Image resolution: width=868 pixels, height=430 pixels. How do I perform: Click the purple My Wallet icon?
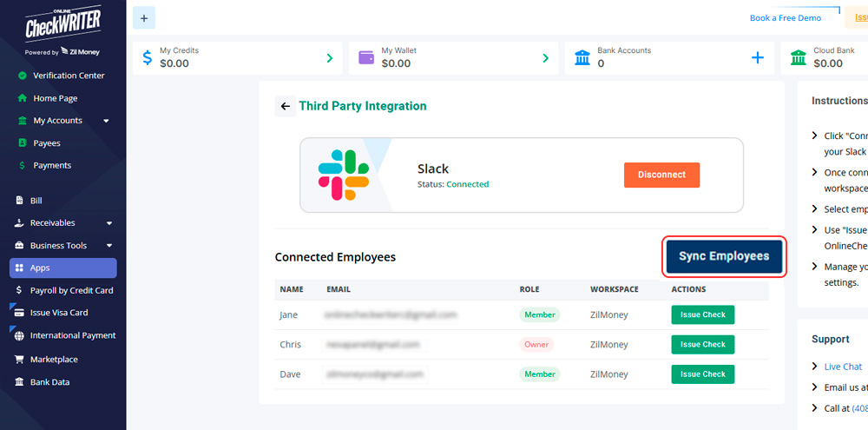pyautogui.click(x=366, y=57)
